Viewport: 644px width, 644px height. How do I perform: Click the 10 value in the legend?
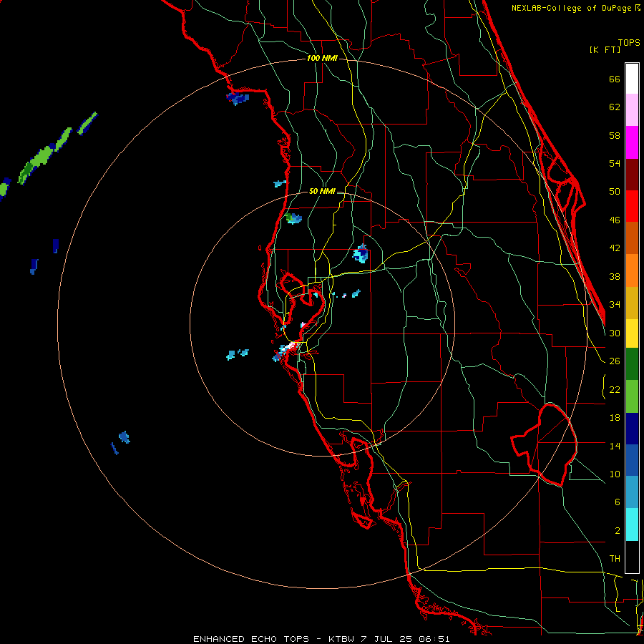click(x=615, y=474)
